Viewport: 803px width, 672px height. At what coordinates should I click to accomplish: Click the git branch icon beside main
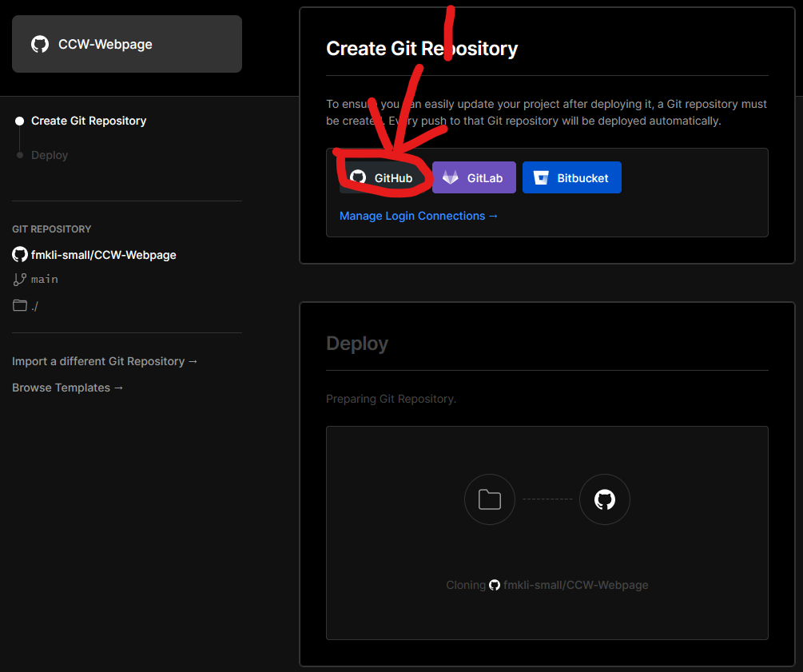pyautogui.click(x=19, y=279)
